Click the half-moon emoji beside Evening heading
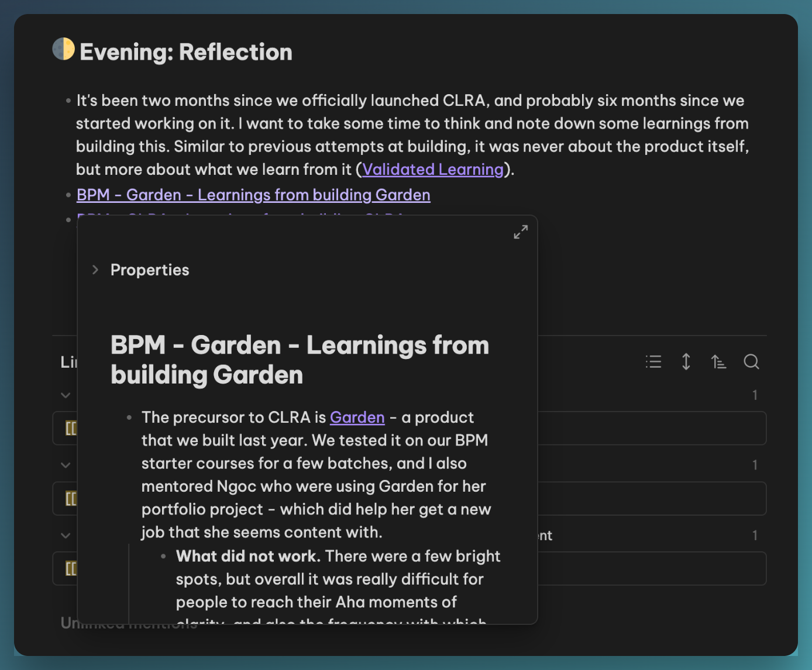 (x=63, y=49)
